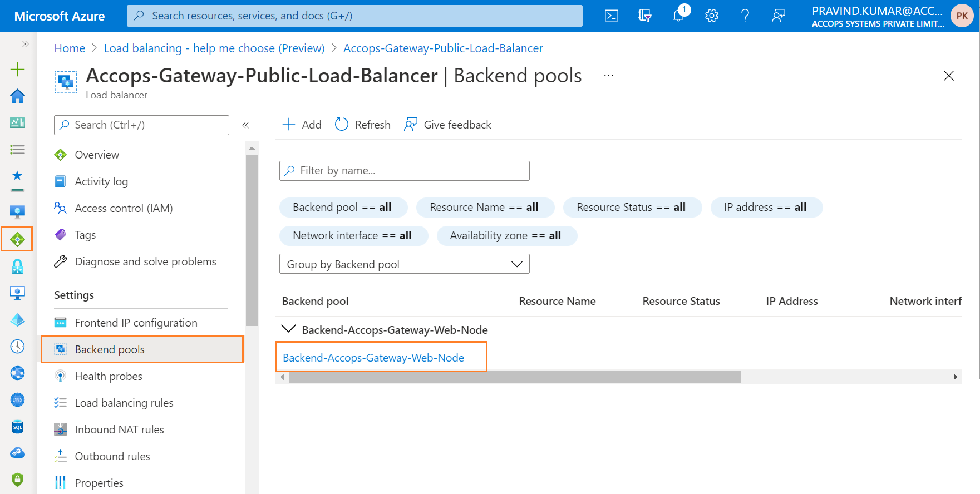Viewport: 980px width, 494px height.
Task: Open Inbound NAT rules
Action: (x=119, y=429)
